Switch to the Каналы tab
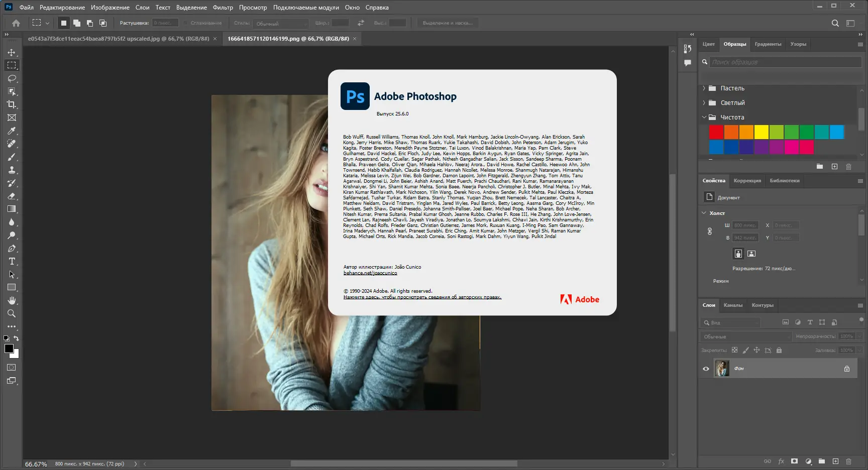The height and width of the screenshot is (470, 868). [x=733, y=305]
